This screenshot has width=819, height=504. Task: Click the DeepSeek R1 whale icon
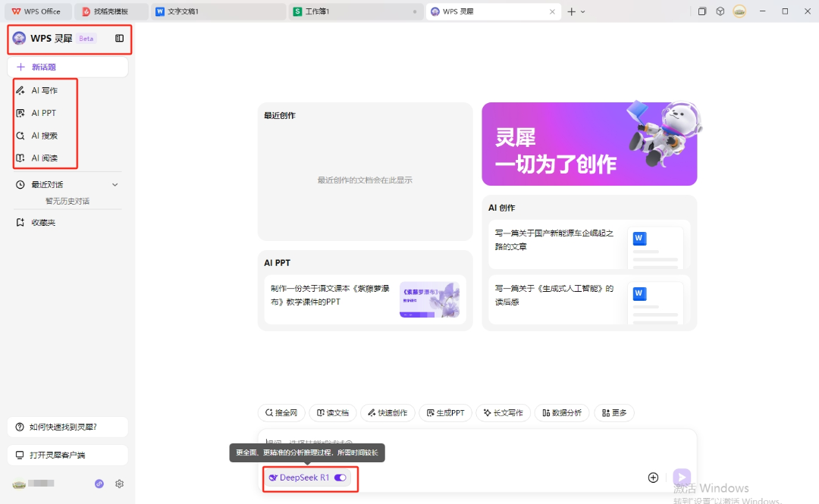(273, 477)
